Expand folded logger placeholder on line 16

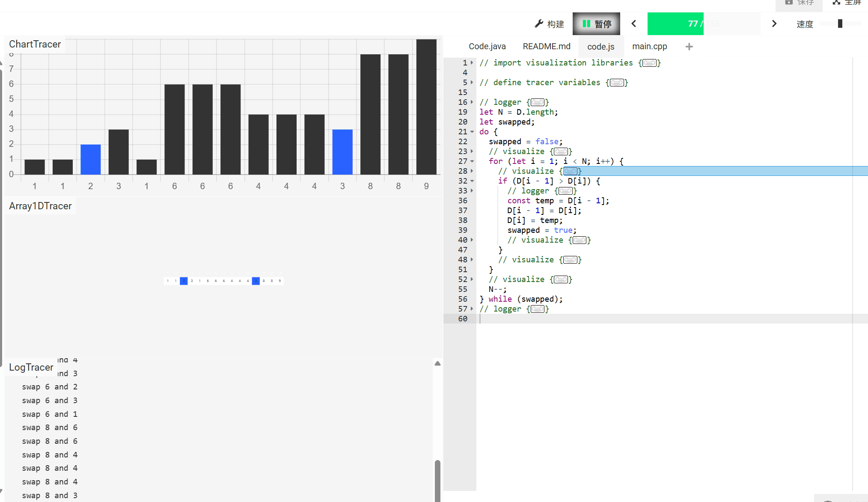[x=538, y=103]
